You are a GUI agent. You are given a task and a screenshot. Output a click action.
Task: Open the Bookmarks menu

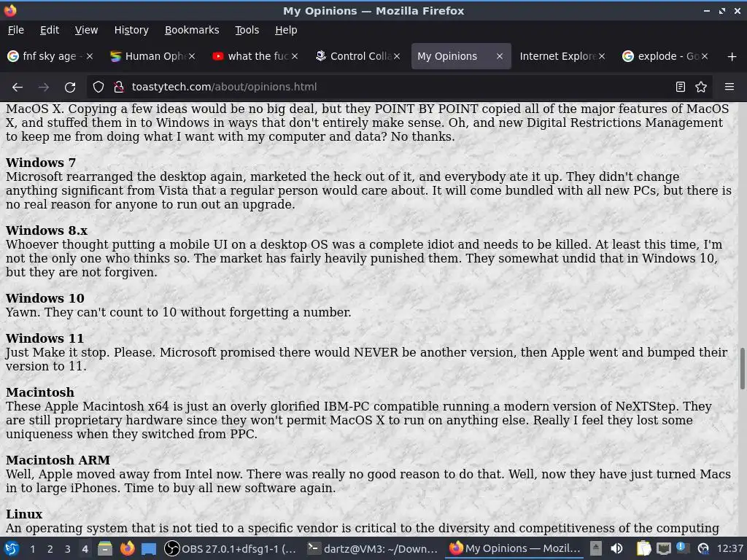tap(192, 30)
